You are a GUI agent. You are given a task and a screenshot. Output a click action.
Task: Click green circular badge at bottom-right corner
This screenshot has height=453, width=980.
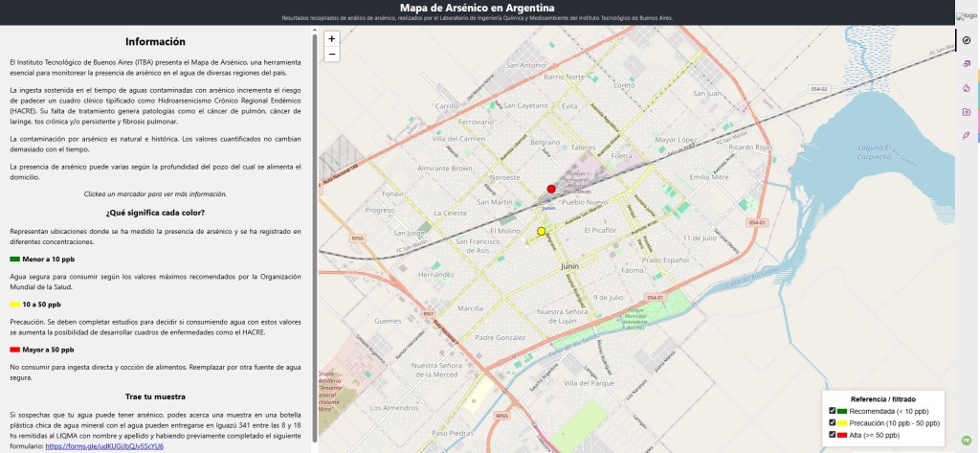click(966, 441)
